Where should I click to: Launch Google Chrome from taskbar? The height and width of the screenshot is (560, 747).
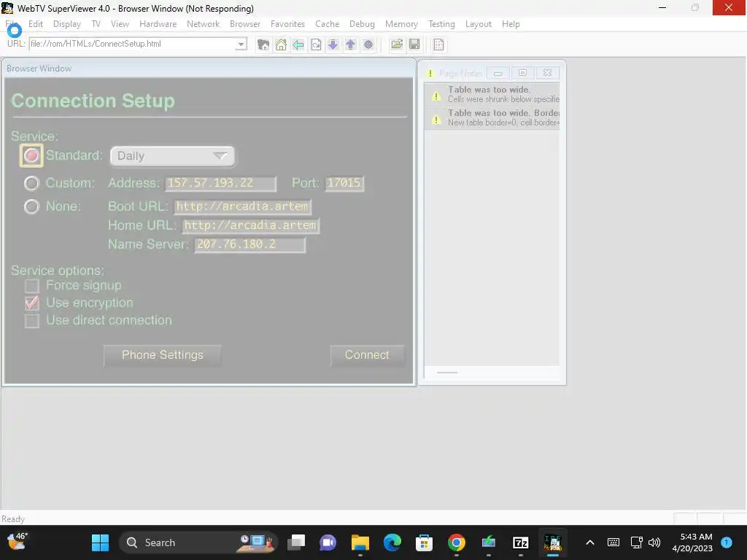click(456, 542)
